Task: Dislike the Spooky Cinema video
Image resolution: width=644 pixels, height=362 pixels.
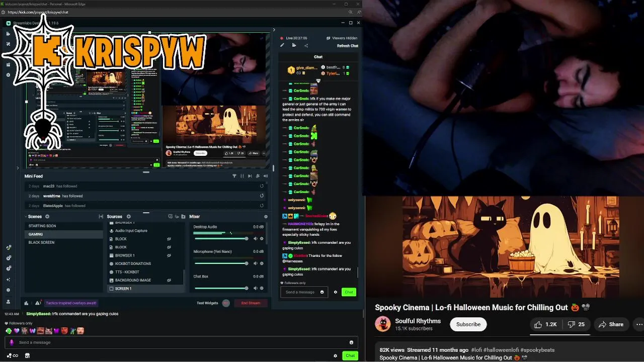Action: (576, 324)
